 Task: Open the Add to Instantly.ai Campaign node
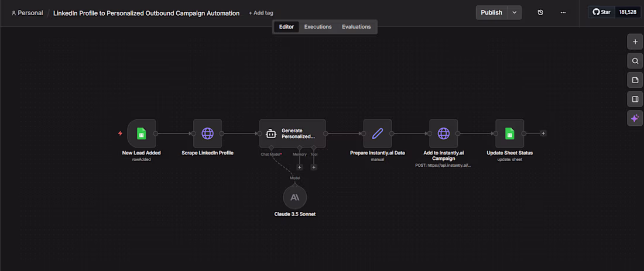point(444,133)
